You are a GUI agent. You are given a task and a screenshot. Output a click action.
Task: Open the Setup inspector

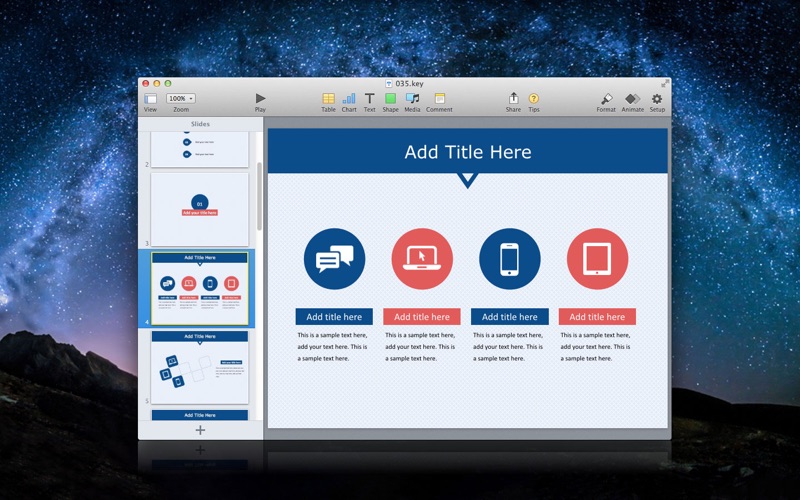(657, 98)
